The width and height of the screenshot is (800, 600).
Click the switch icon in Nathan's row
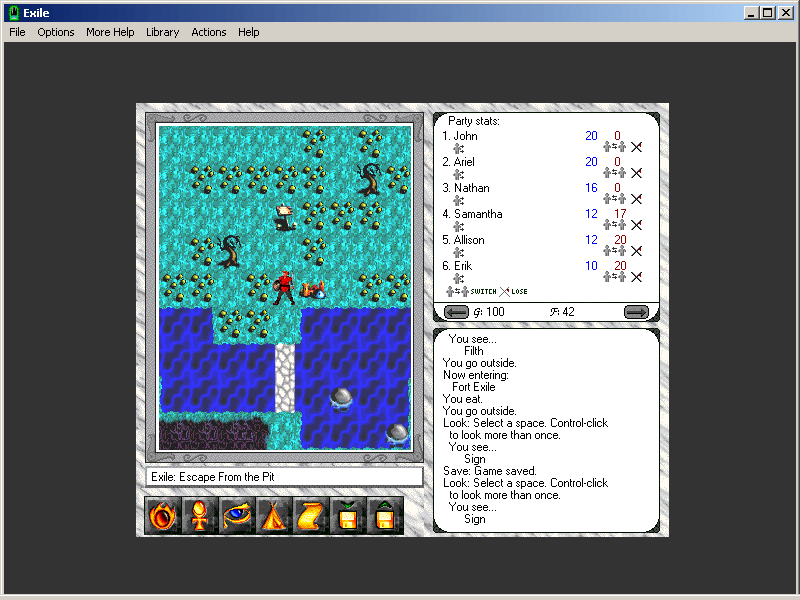click(614, 199)
